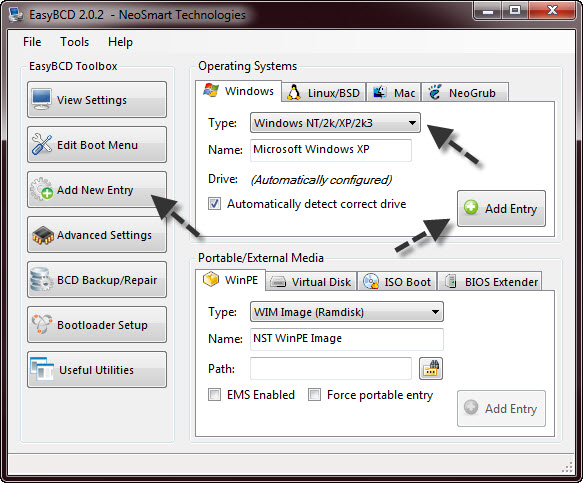Image resolution: width=583 pixels, height=483 pixels.
Task: Open Add New Entry page
Action: pos(97,190)
